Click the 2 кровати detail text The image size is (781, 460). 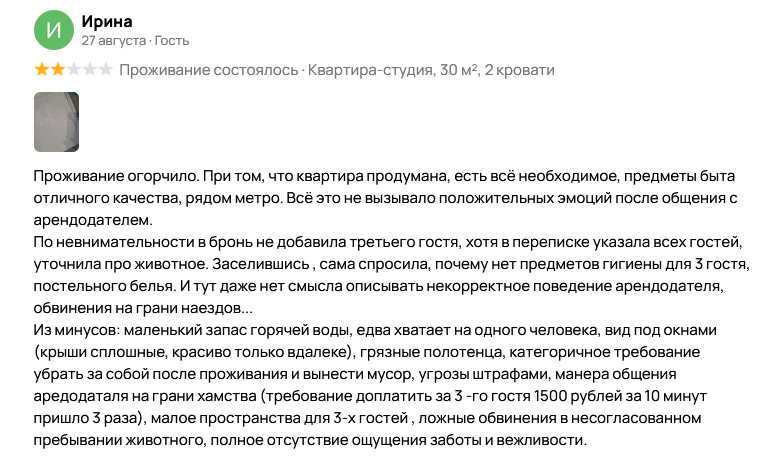pos(519,70)
